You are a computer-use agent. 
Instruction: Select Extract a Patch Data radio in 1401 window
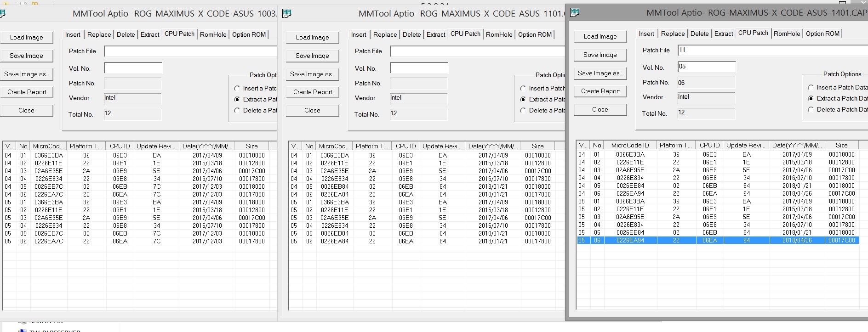811,98
